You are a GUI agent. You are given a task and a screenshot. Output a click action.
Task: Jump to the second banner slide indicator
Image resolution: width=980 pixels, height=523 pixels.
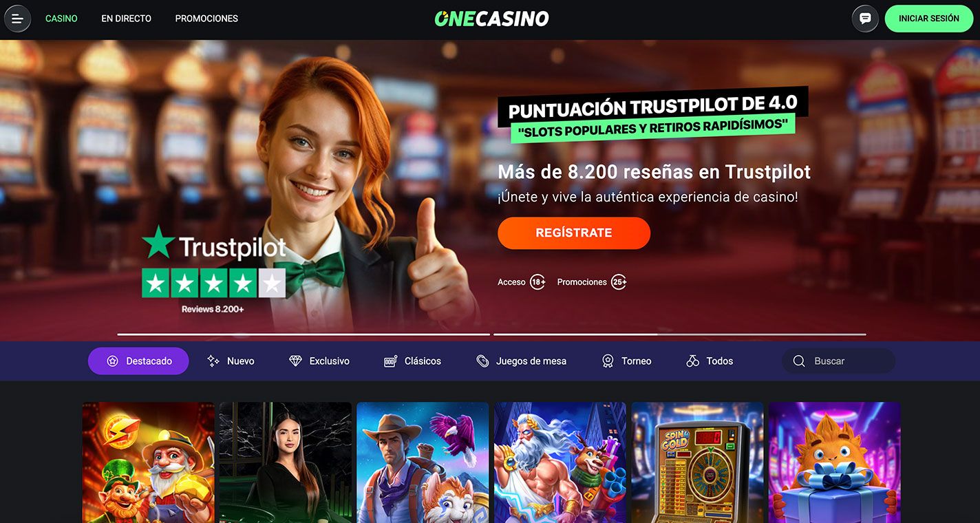679,334
